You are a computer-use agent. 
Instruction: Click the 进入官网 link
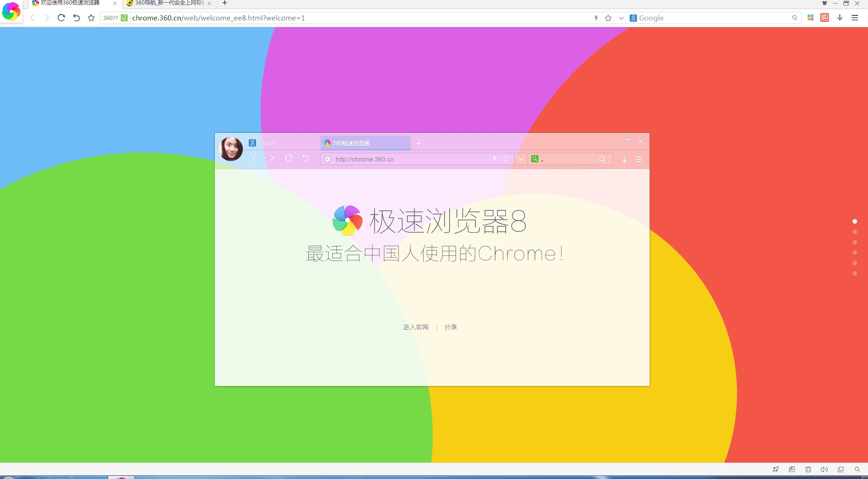[415, 327]
